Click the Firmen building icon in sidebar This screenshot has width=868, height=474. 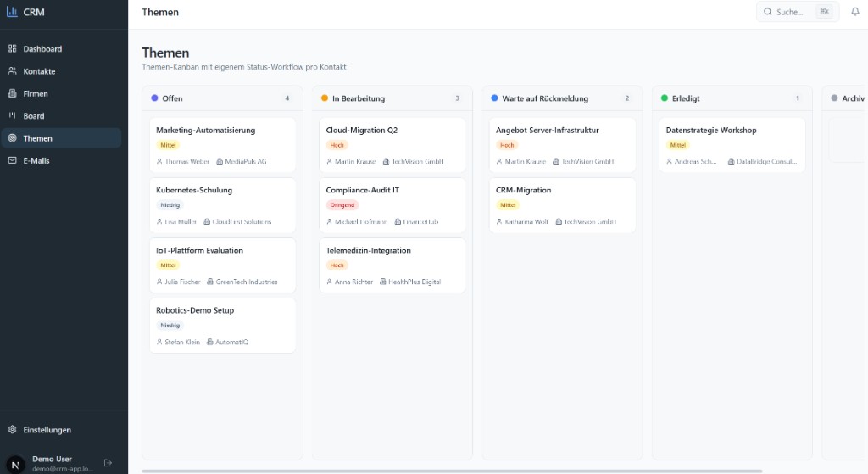[13, 93]
